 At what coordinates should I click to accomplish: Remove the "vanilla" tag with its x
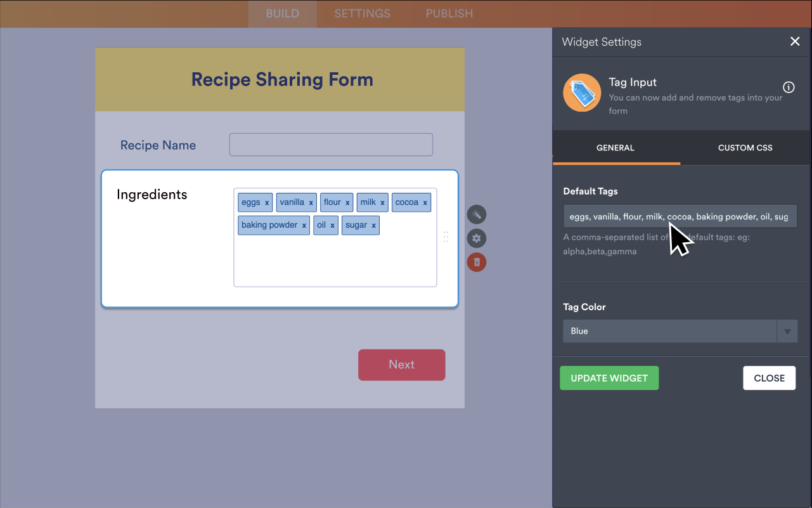310,202
